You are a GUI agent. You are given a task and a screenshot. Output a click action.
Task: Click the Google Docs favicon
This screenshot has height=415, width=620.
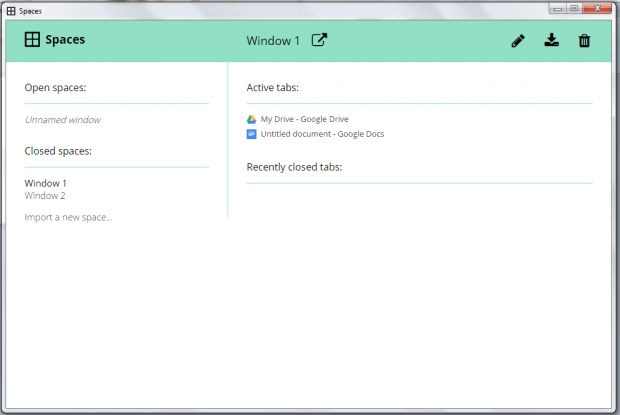[251, 134]
